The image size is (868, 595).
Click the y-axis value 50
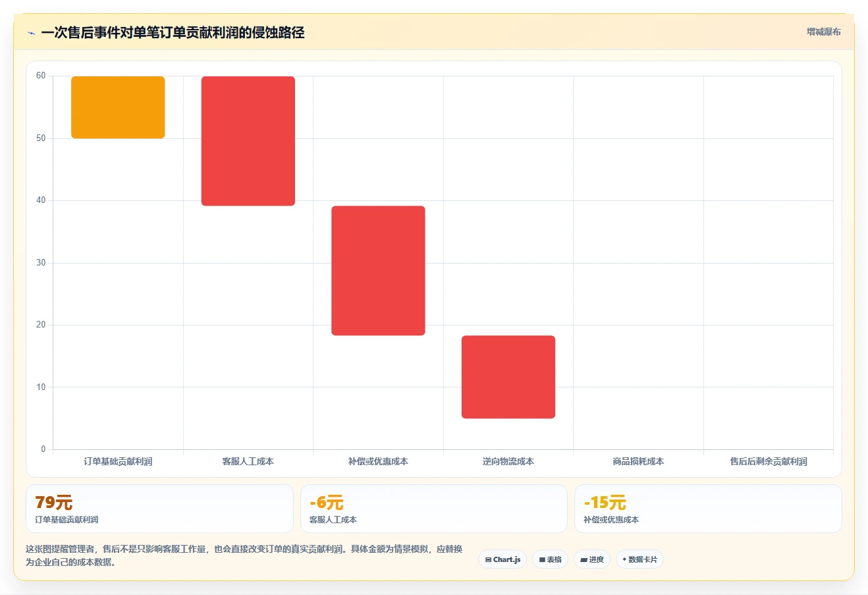tap(41, 138)
